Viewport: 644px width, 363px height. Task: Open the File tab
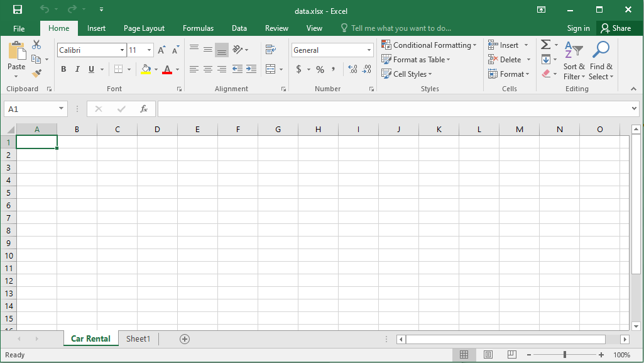pos(19,28)
